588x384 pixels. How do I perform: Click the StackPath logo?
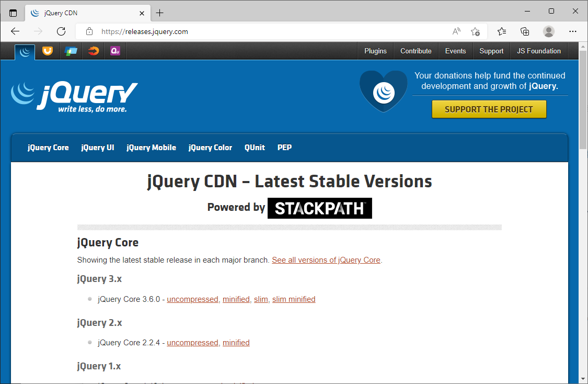[x=319, y=208]
